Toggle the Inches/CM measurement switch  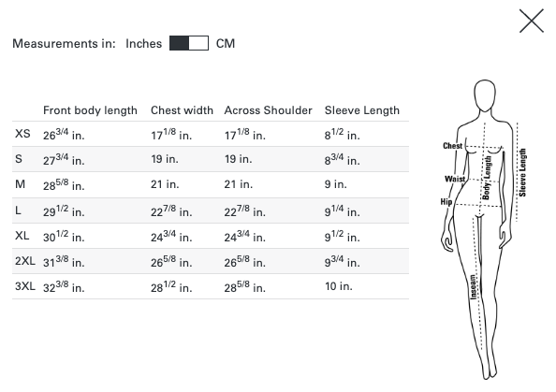[189, 43]
